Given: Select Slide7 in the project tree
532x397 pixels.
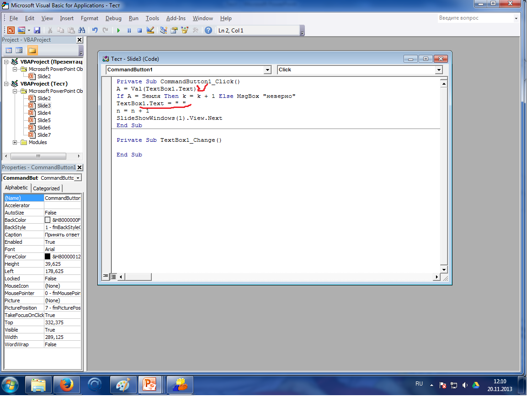Looking at the screenshot, I should (x=44, y=135).
